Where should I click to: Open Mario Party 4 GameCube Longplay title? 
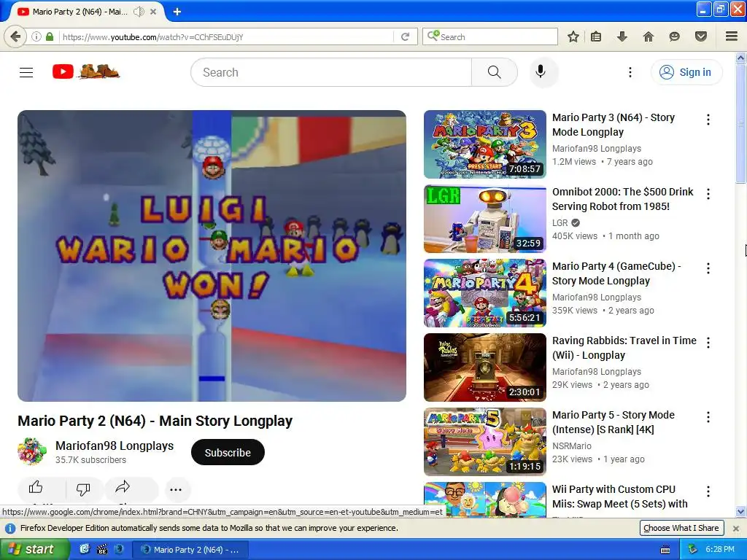pos(616,273)
